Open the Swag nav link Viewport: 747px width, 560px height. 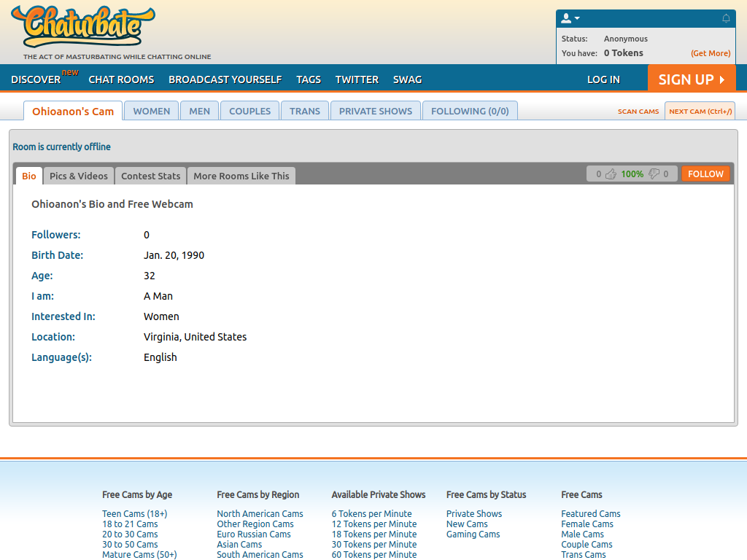(407, 79)
